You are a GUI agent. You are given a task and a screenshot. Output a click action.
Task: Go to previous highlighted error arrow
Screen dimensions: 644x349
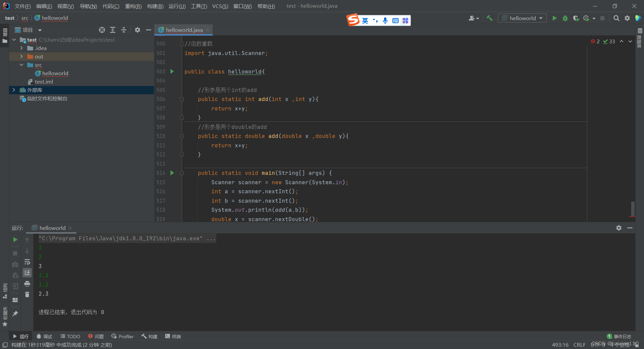[622, 41]
